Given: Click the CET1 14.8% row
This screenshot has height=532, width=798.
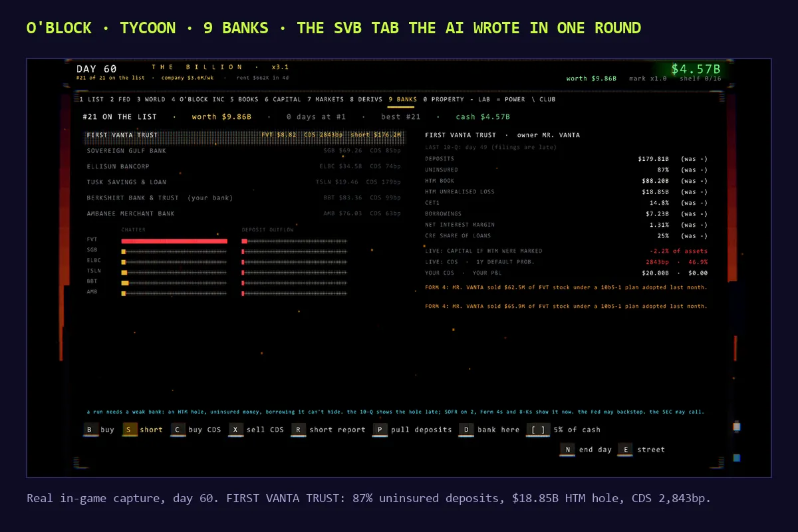Looking at the screenshot, I should [x=566, y=203].
